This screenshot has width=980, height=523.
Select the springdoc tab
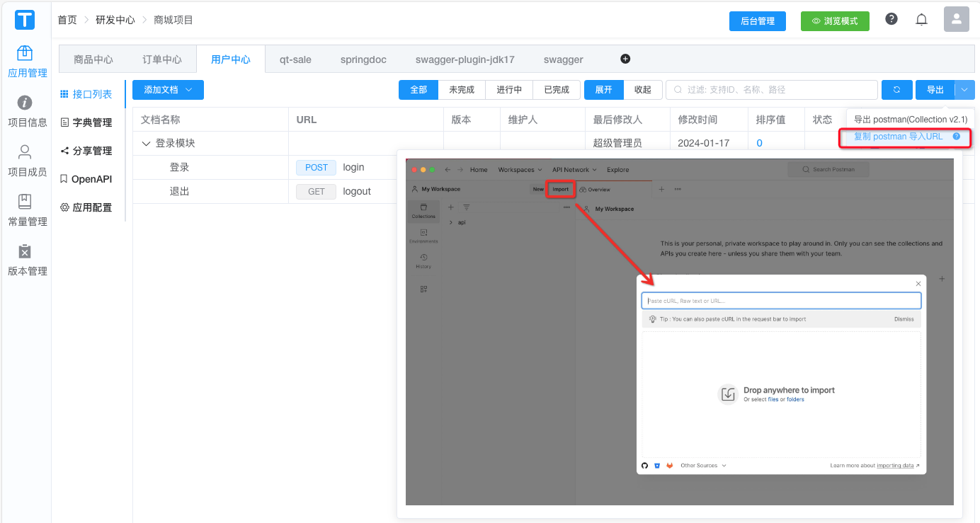tap(363, 59)
